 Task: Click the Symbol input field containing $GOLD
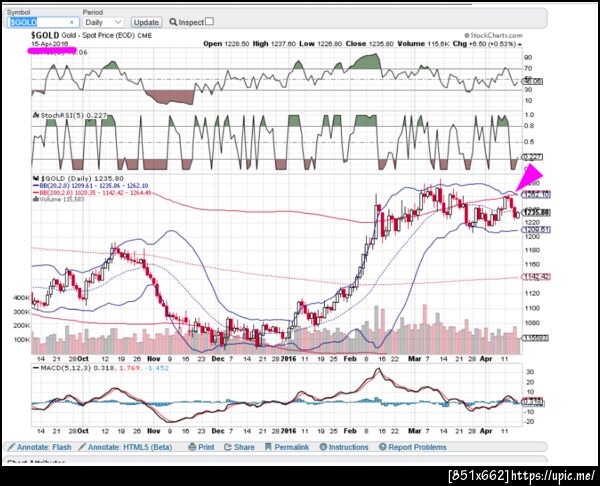click(42, 22)
